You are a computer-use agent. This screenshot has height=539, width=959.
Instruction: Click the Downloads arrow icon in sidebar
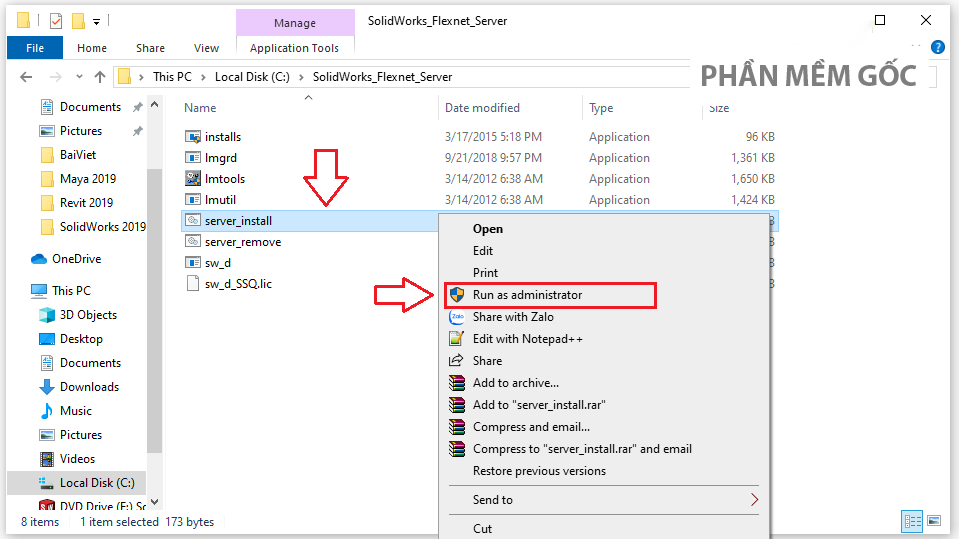tap(46, 387)
